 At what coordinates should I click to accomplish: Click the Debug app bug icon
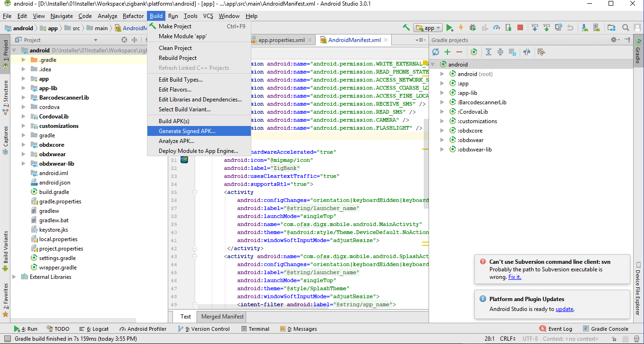point(472,28)
